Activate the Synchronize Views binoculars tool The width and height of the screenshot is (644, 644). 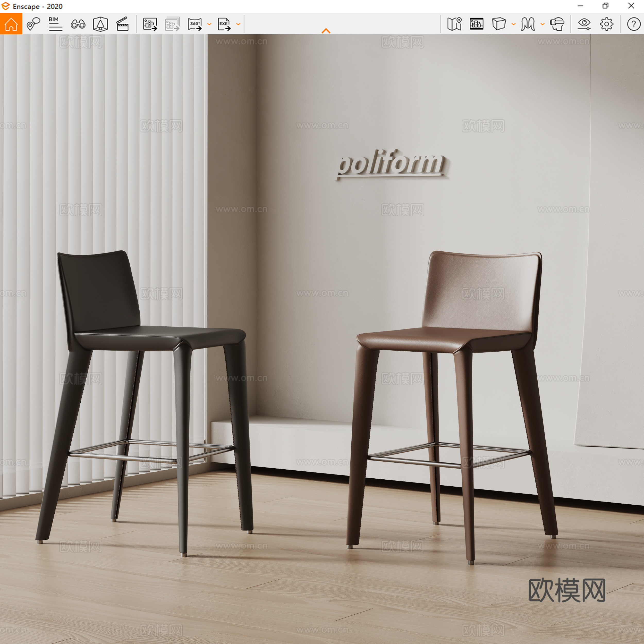(78, 24)
